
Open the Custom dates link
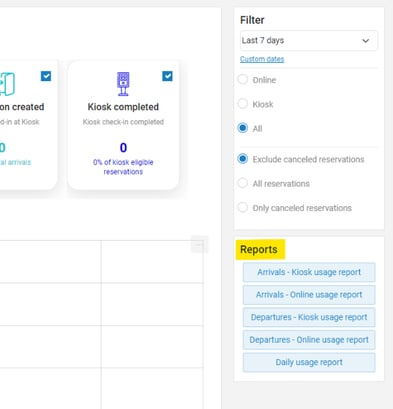pyautogui.click(x=262, y=59)
